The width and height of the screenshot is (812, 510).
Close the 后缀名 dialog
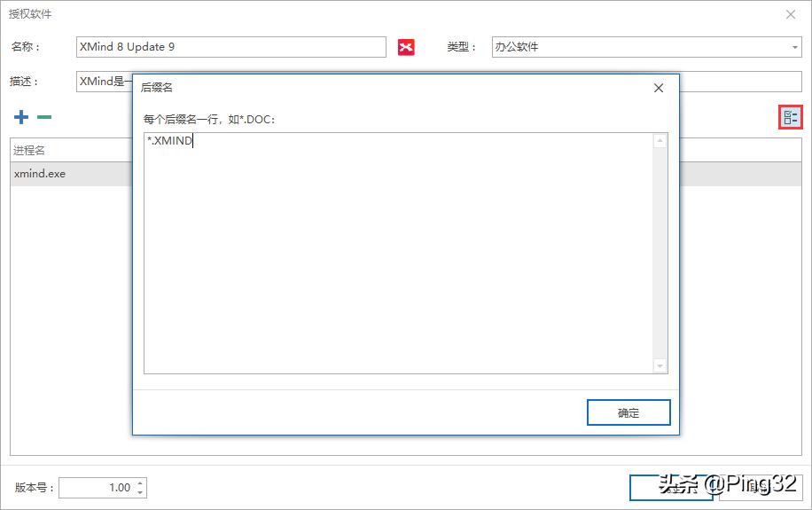pos(659,88)
